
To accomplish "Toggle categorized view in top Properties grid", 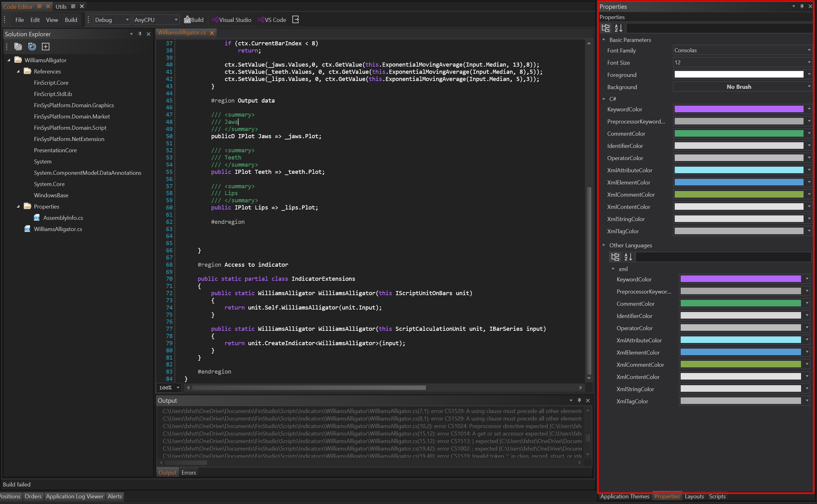I will [x=605, y=28].
